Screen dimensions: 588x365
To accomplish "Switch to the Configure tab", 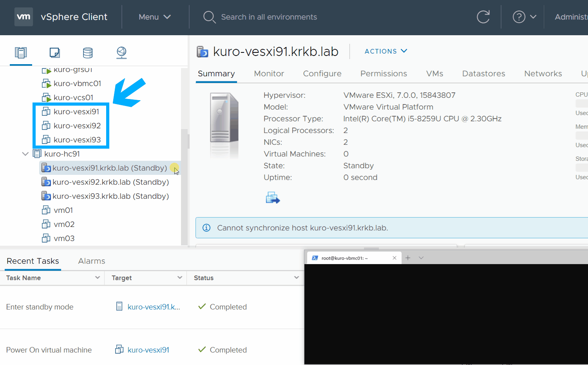I will tap(322, 74).
